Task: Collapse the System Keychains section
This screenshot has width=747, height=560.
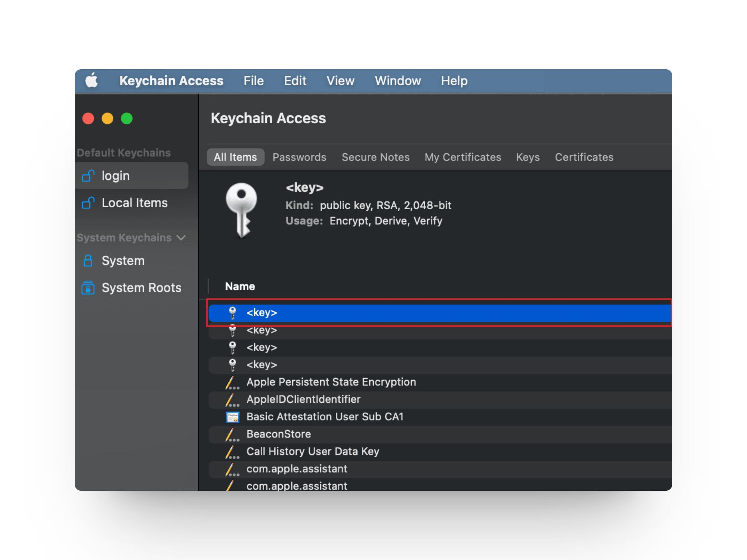Action: click(181, 238)
